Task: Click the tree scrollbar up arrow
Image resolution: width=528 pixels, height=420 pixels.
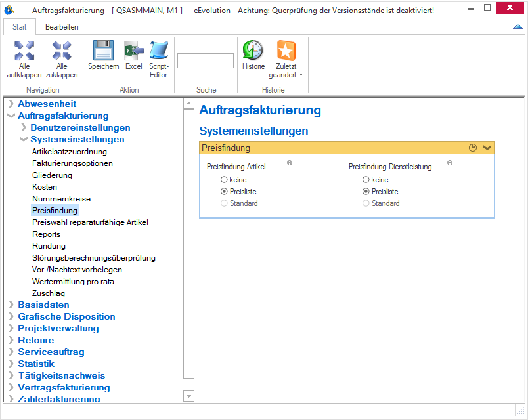Action: tap(188, 103)
